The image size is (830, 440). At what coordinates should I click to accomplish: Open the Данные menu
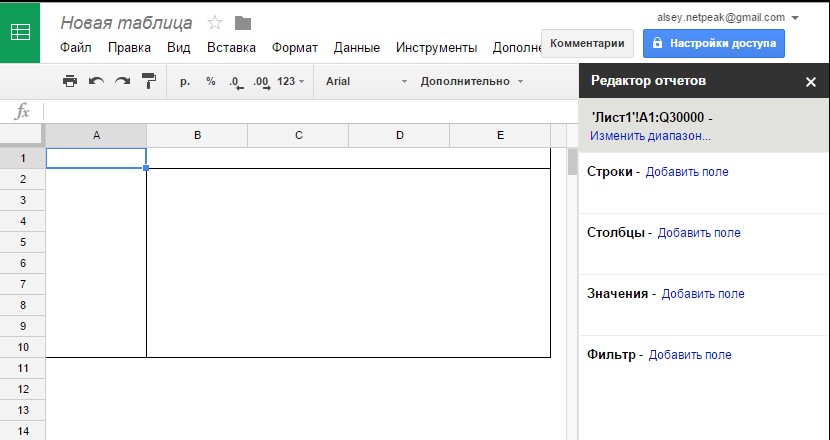coord(356,47)
